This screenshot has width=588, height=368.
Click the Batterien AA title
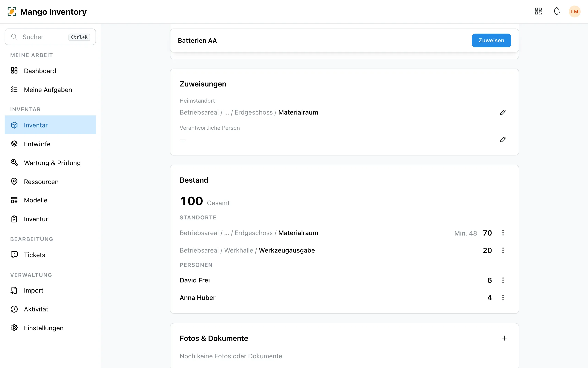tap(197, 40)
